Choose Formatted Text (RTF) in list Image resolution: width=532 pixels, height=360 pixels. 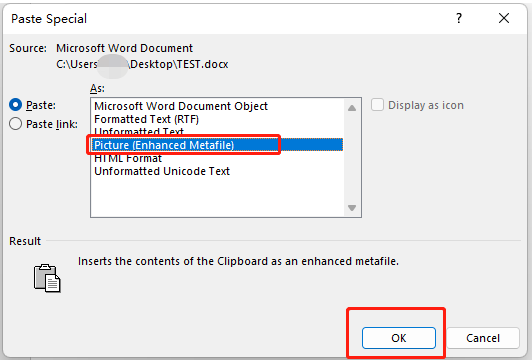coord(147,119)
